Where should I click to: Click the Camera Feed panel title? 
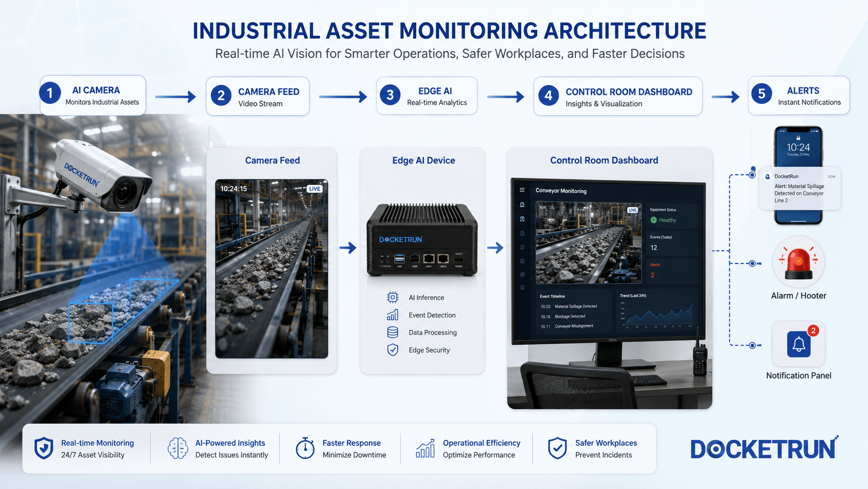(273, 161)
